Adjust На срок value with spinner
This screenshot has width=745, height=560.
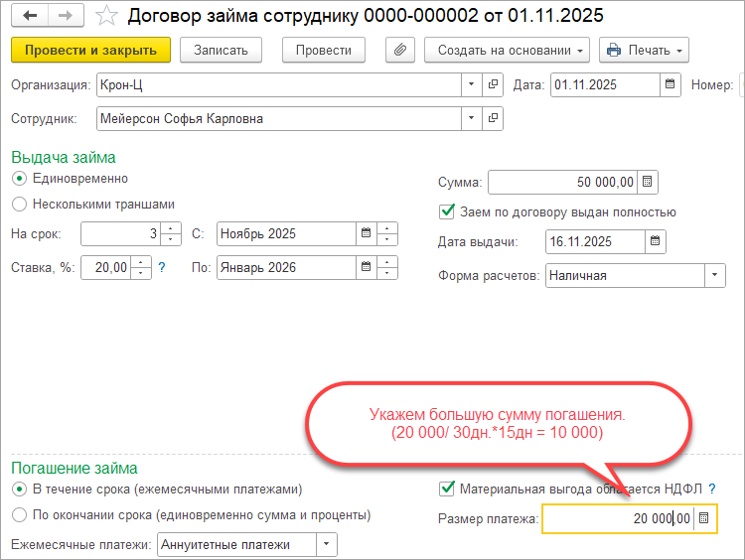tap(171, 233)
